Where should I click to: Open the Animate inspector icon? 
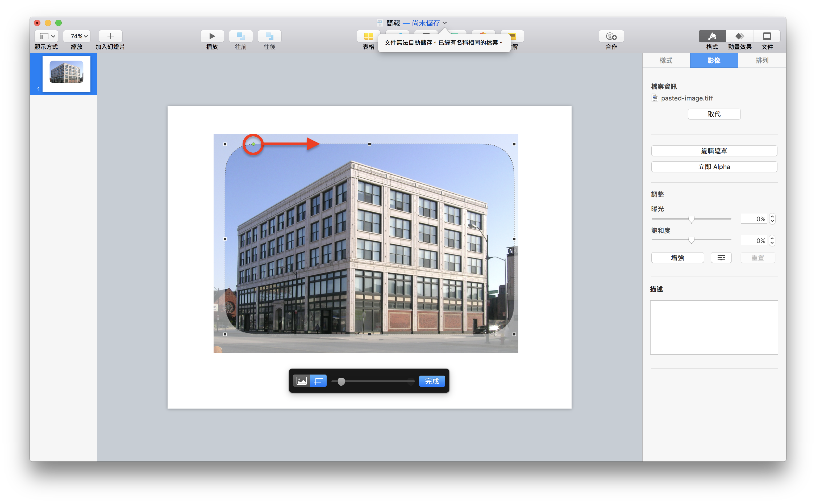tap(740, 36)
